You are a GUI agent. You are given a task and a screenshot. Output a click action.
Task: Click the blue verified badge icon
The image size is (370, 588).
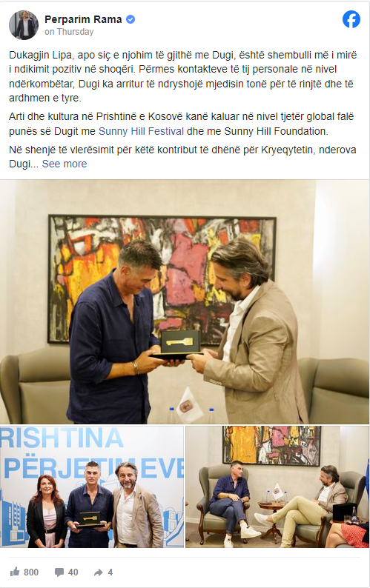(131, 19)
